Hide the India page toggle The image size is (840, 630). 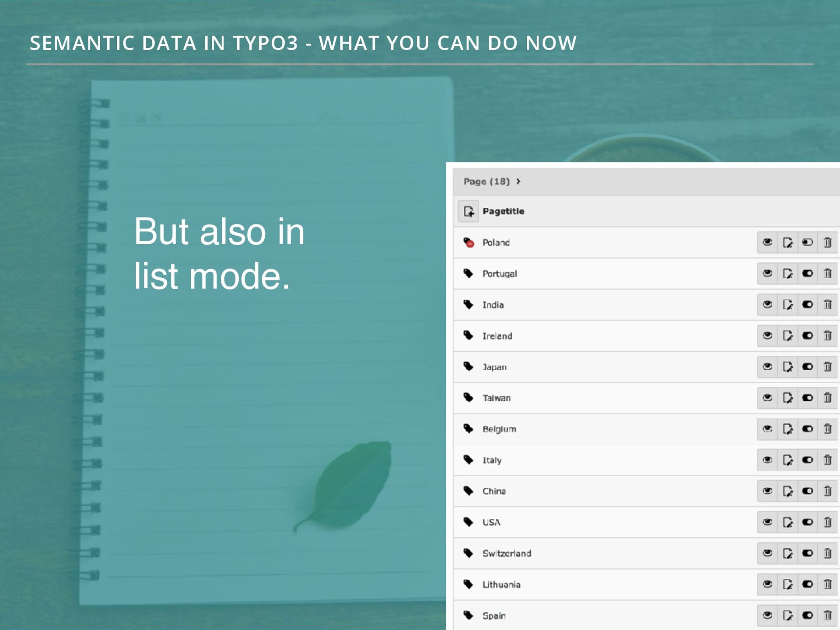click(x=808, y=304)
